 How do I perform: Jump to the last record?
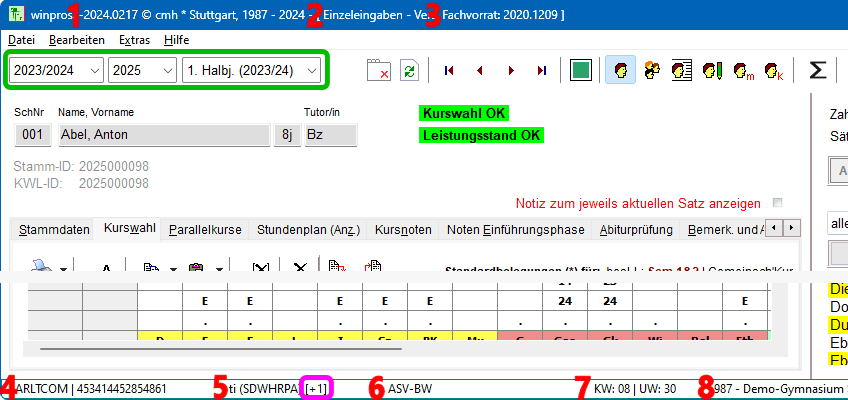[541, 71]
